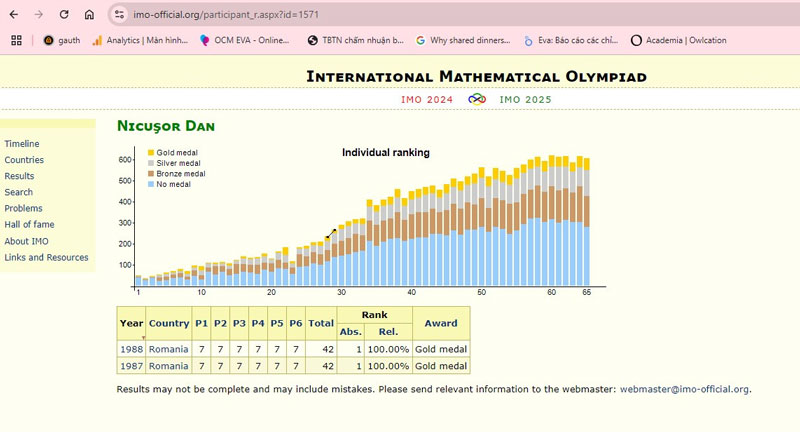Click the Gold medal legend swatch

(x=151, y=153)
